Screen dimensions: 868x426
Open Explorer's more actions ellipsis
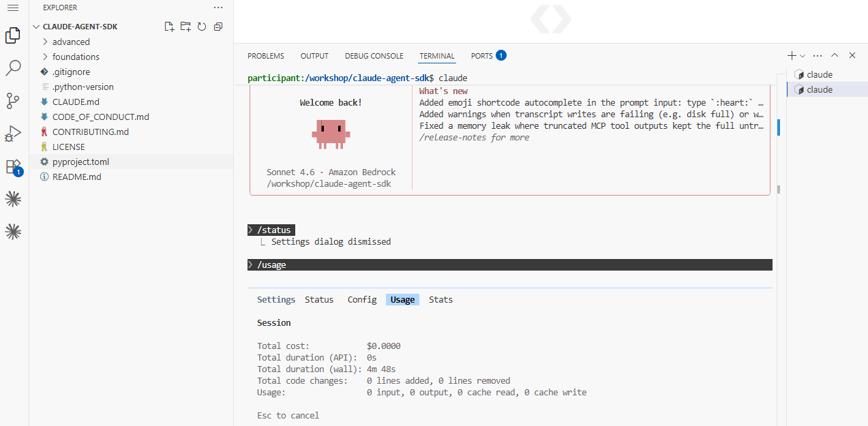[x=218, y=7]
